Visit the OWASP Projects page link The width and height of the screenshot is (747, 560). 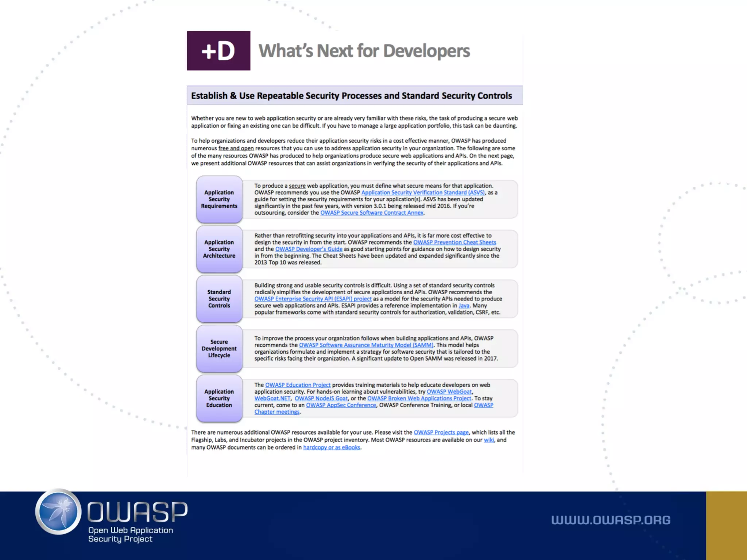(441, 432)
